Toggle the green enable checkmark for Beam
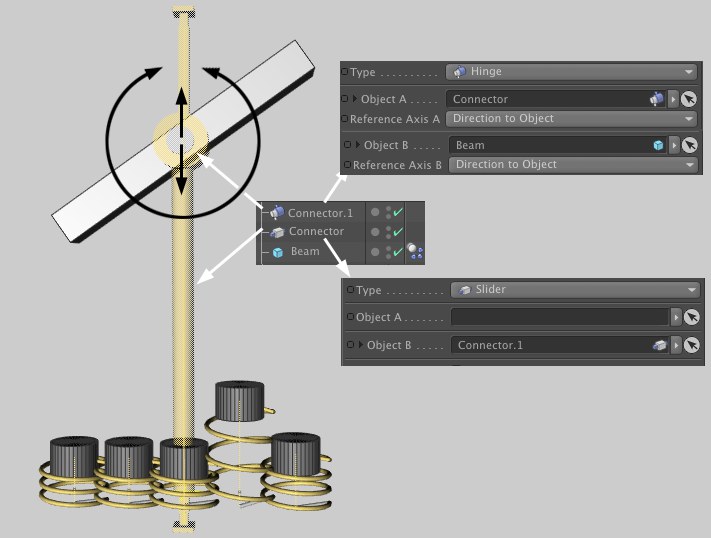The height and width of the screenshot is (538, 711). click(x=399, y=252)
